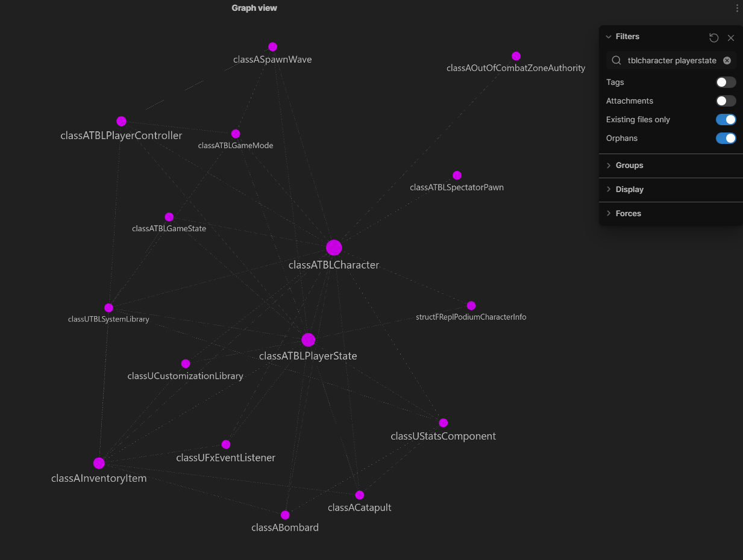
Task: Disable the Existing files only filter
Action: pyautogui.click(x=726, y=119)
